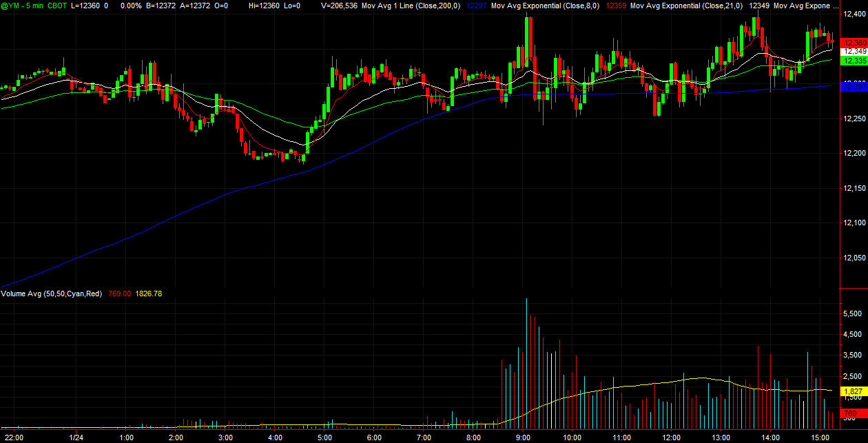Click the 6:00 time axis label
This screenshot has height=443, width=868.
click(374, 437)
